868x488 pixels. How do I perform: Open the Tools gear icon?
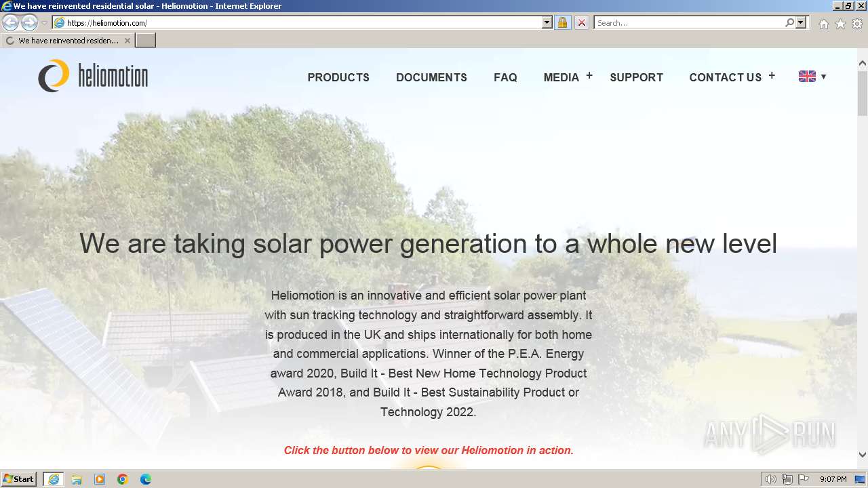(x=857, y=24)
